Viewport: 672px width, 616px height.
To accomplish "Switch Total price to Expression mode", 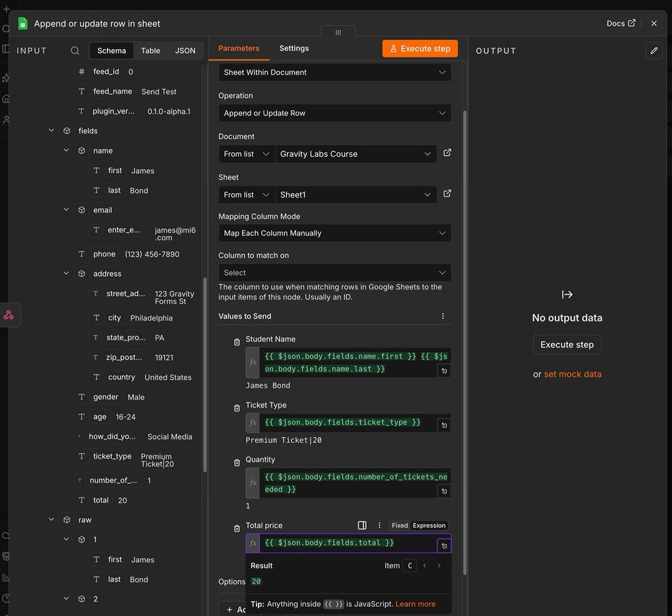I will pyautogui.click(x=429, y=525).
